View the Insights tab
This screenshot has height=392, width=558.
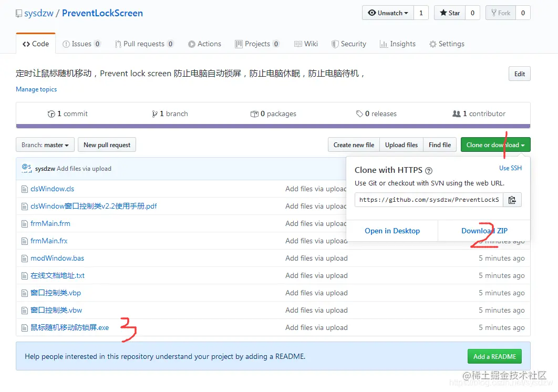click(398, 44)
